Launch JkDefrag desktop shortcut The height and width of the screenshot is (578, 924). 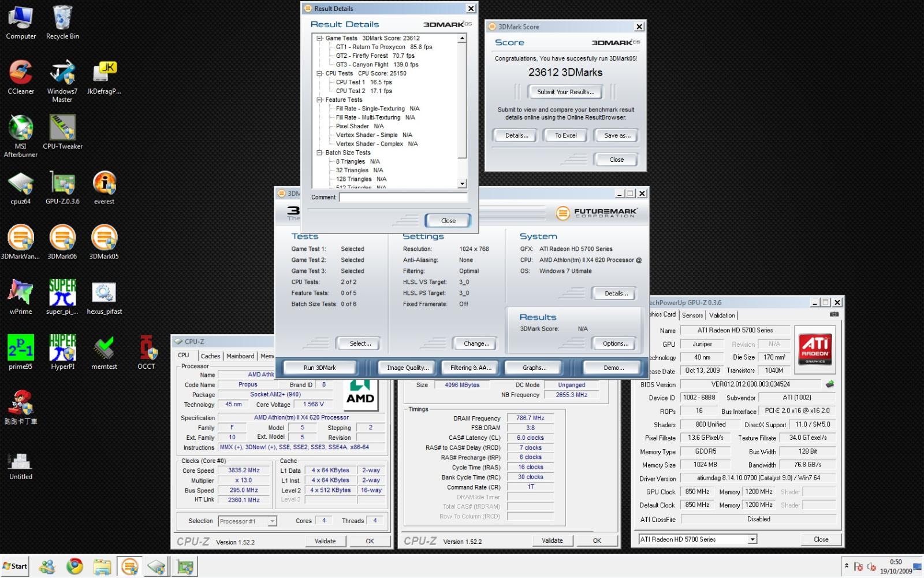(104, 76)
